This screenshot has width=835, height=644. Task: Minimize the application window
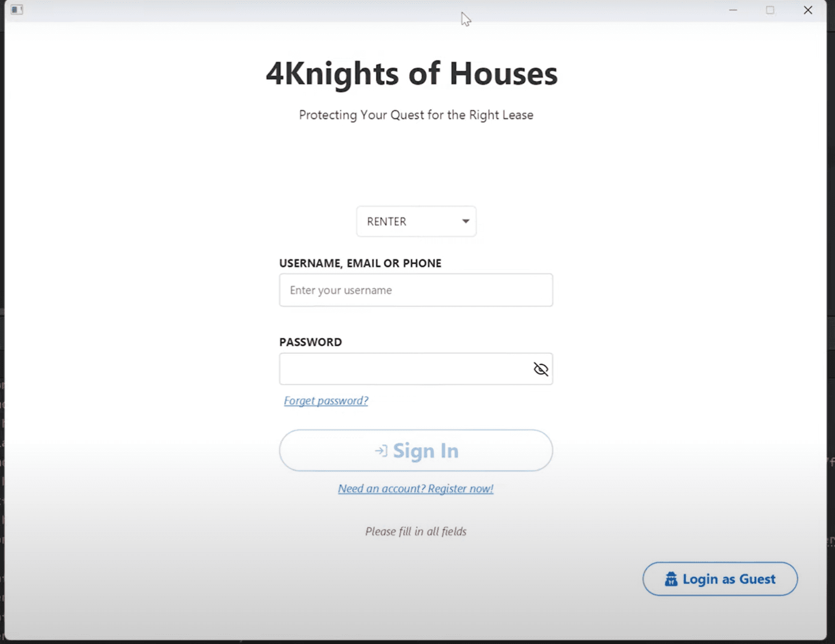click(x=732, y=10)
